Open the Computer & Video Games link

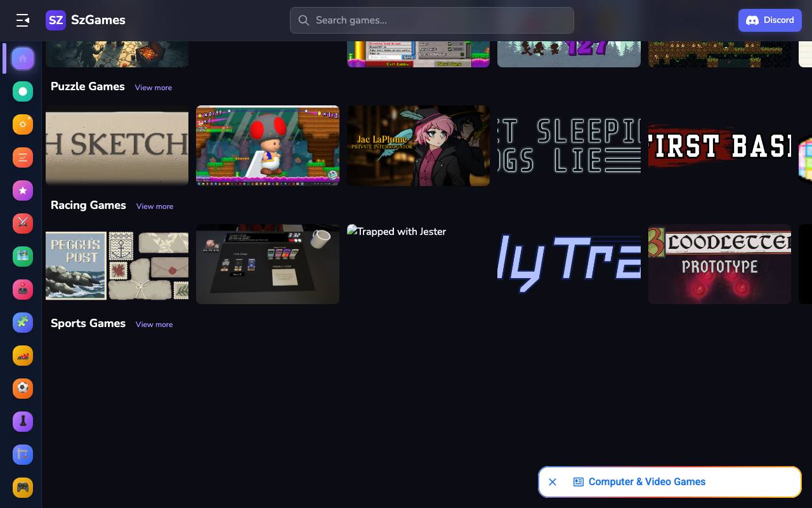click(647, 482)
